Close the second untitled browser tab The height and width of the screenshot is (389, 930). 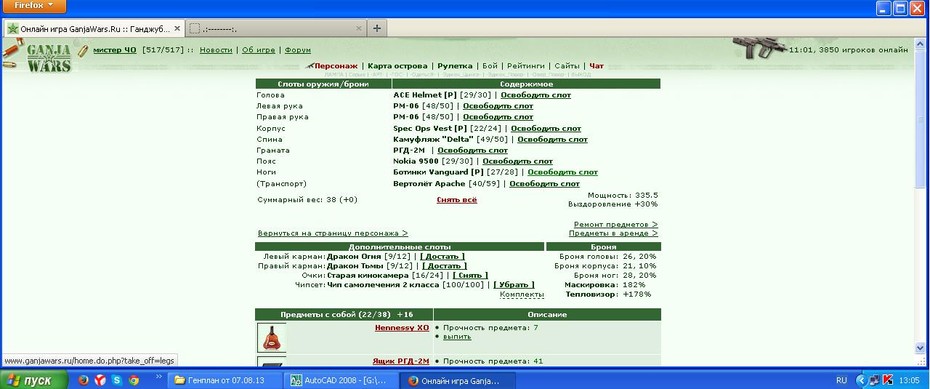coord(358,28)
